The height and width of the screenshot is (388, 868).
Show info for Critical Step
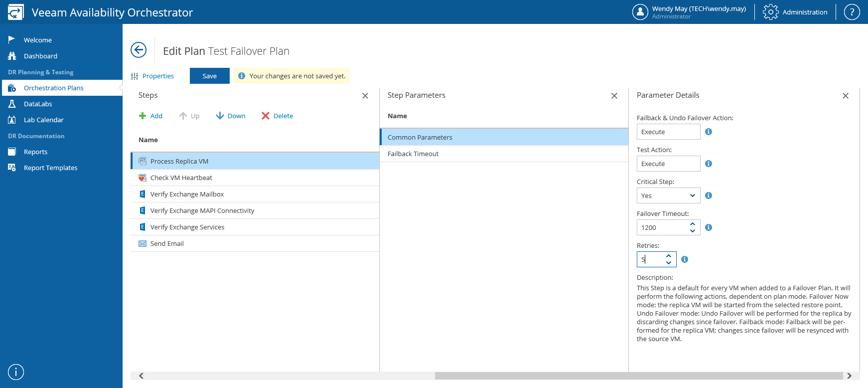click(x=709, y=195)
